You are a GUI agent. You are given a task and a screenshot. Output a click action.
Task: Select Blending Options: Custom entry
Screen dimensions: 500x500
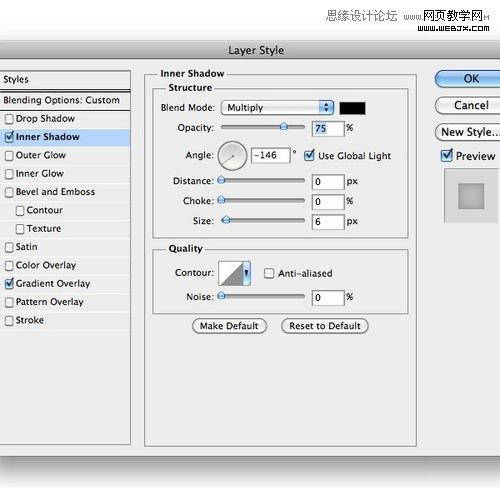[x=65, y=100]
